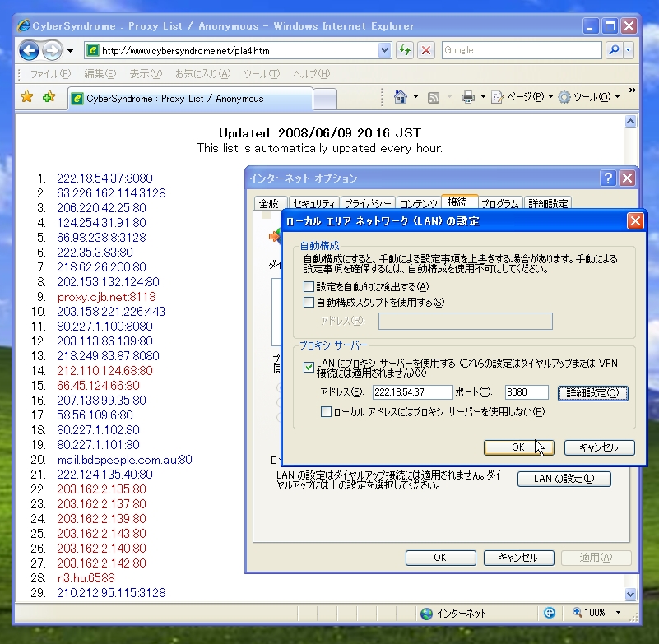The image size is (659, 644).
Task: Click the page favicon in the address bar
Action: pos(92,50)
